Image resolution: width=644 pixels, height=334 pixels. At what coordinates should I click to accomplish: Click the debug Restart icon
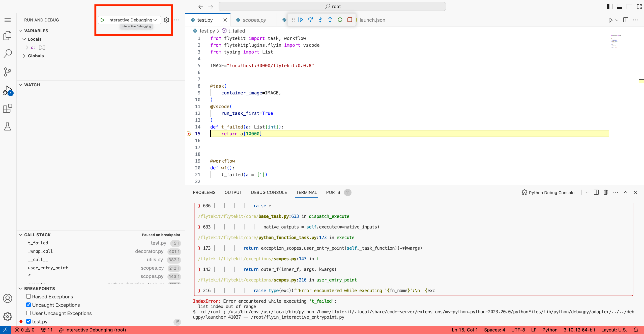340,20
